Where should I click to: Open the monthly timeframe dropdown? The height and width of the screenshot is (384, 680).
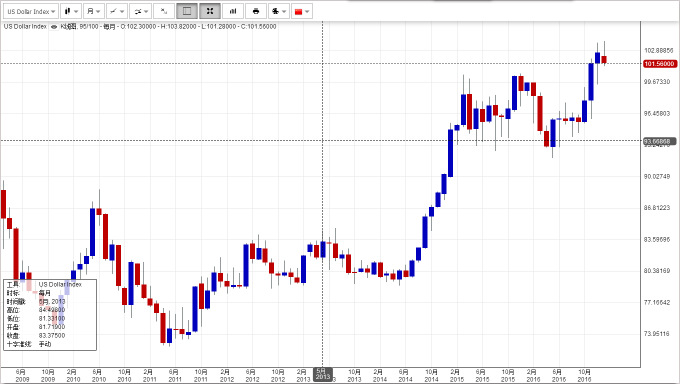[94, 11]
